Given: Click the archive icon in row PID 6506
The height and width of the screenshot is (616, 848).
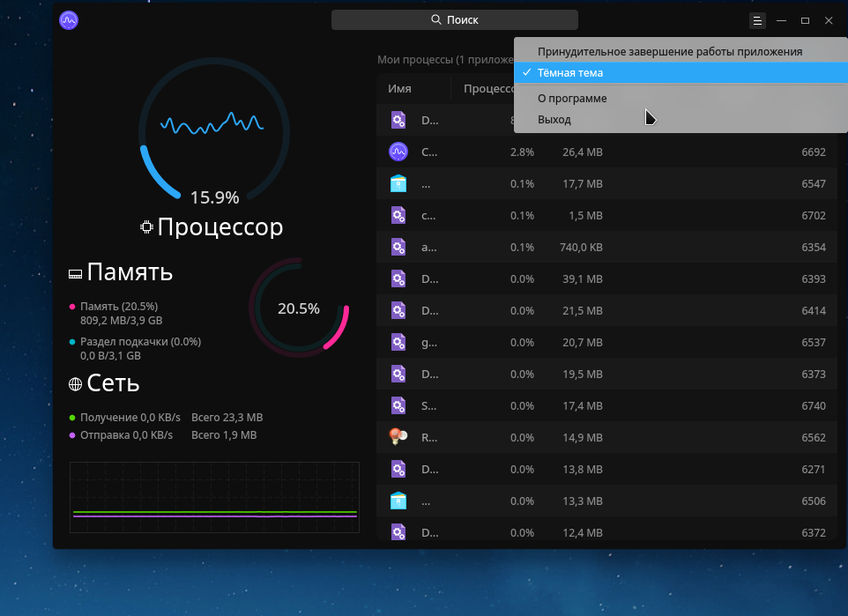Looking at the screenshot, I should [x=398, y=501].
